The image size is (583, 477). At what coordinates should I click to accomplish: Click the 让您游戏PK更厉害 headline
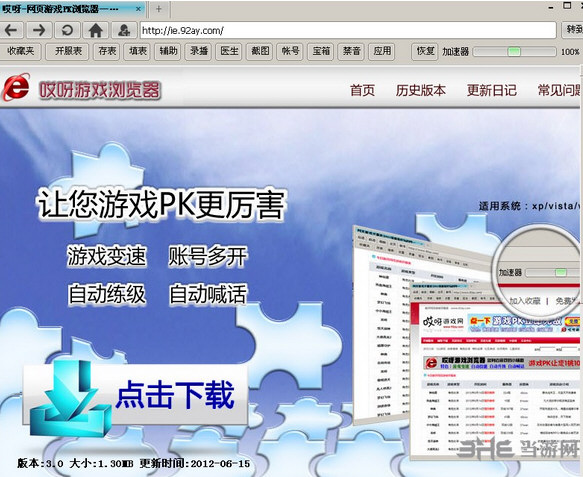pyautogui.click(x=161, y=205)
